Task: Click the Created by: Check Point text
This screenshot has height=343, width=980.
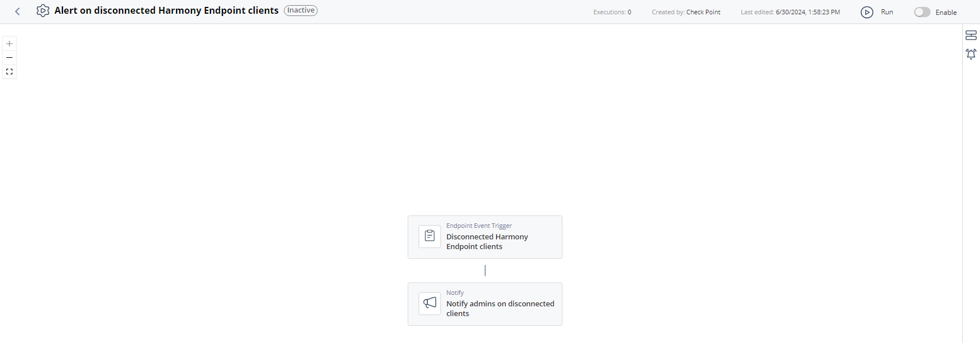Action: tap(686, 12)
